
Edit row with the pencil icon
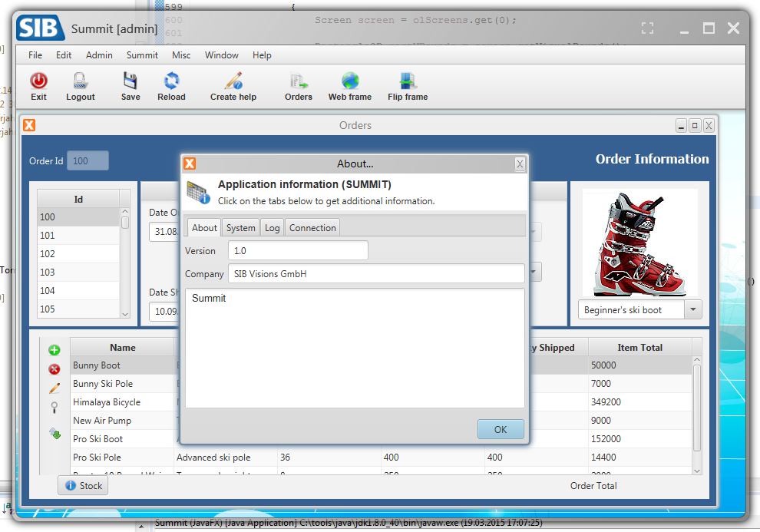tap(55, 388)
